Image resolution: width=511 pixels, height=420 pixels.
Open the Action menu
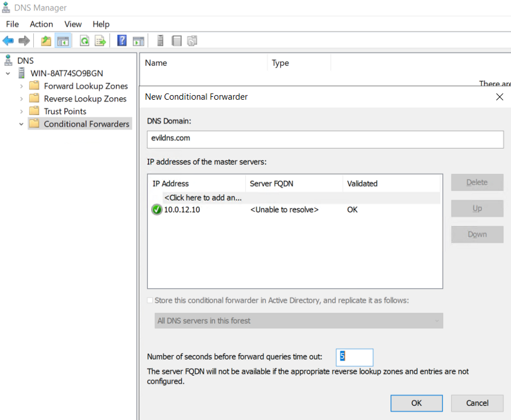(x=41, y=24)
